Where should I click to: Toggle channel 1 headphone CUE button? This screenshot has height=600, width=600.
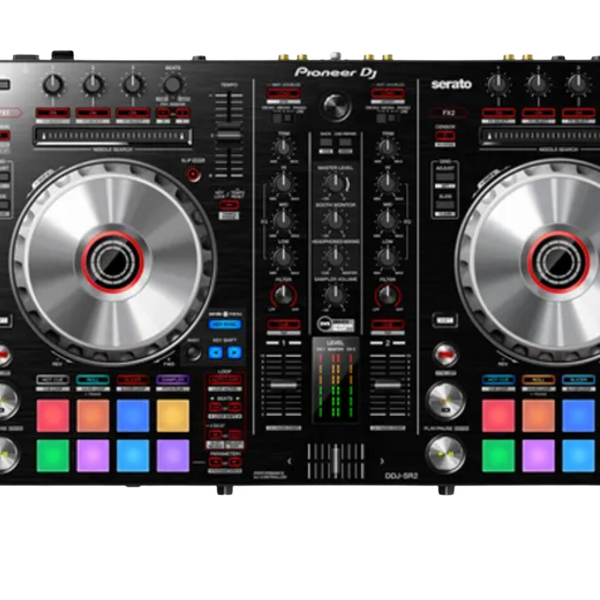click(284, 325)
